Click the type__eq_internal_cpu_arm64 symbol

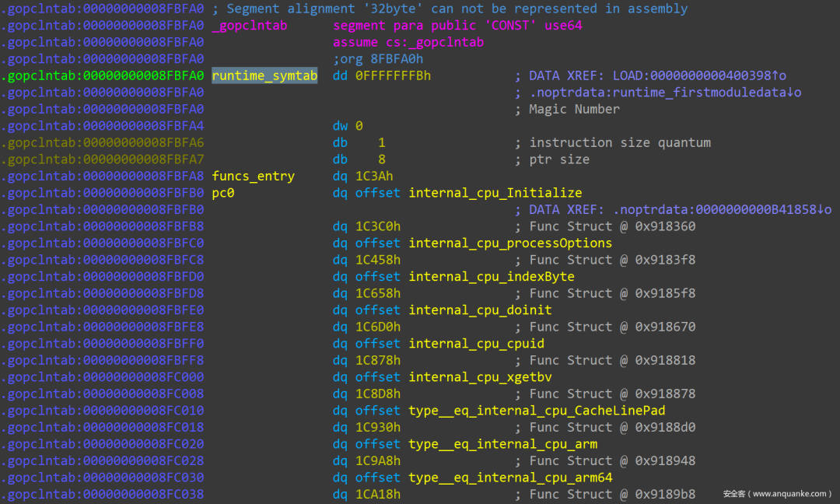(510, 478)
